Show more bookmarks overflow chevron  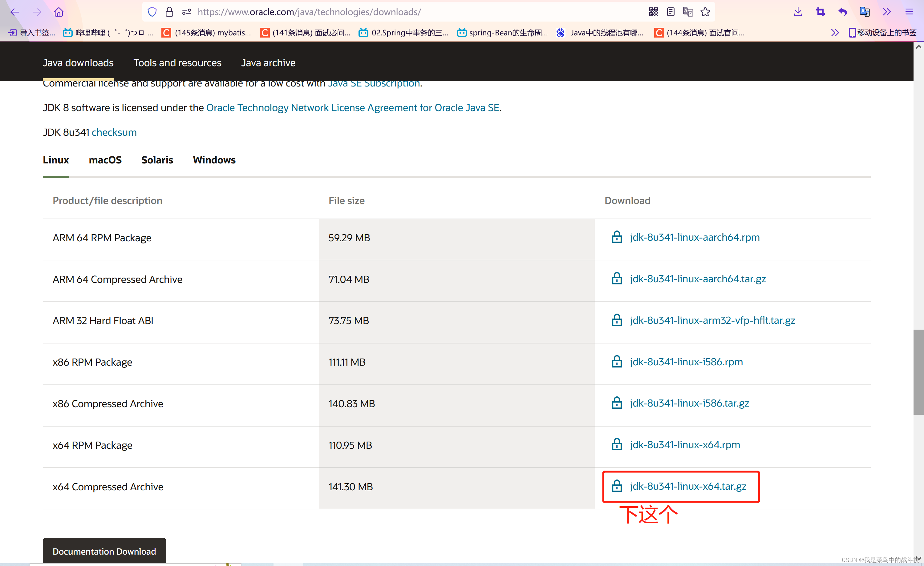pos(834,33)
